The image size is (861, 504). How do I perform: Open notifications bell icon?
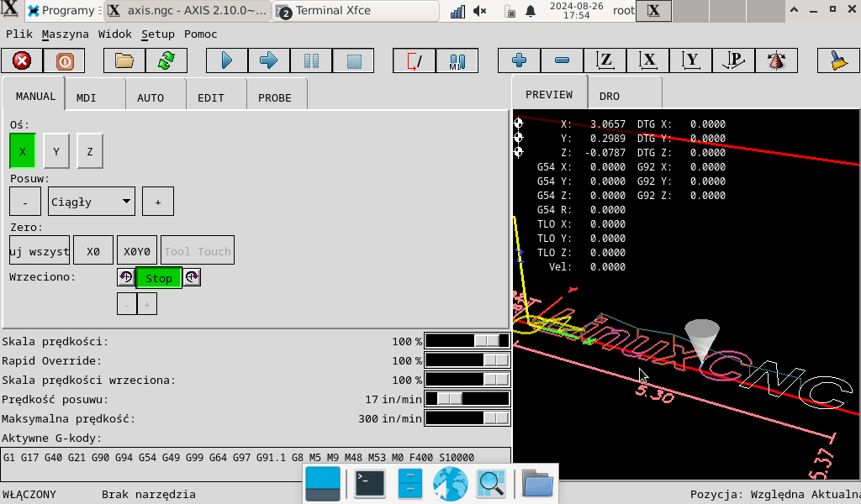pos(531,11)
